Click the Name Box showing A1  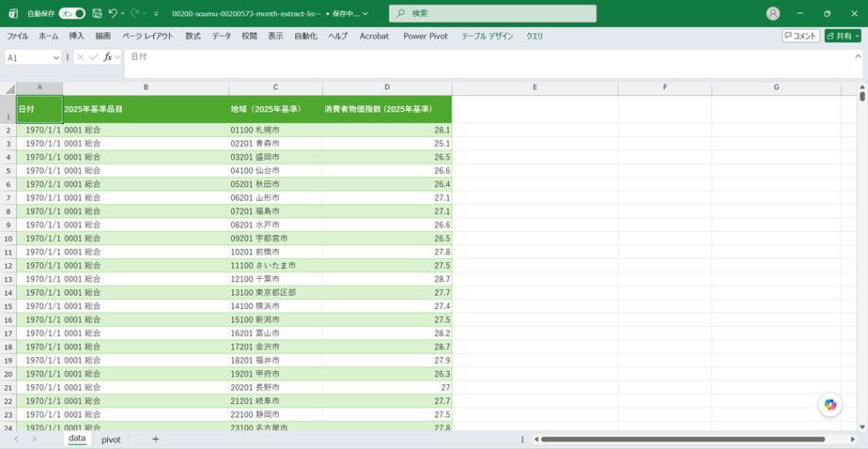click(x=28, y=57)
